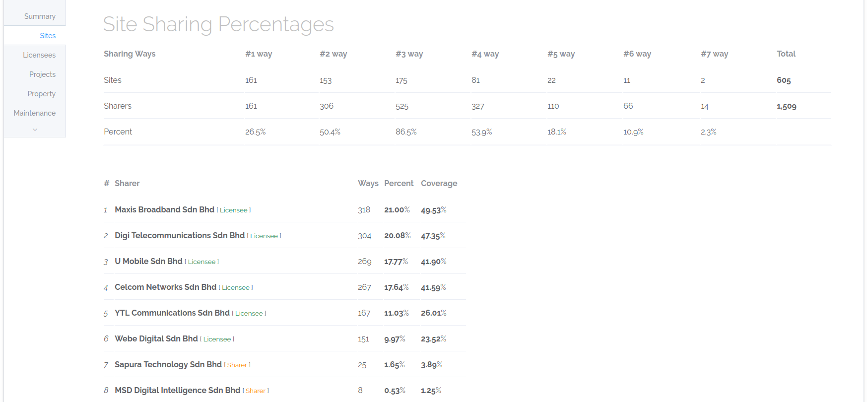Go to Licensees section in sidebar

coord(39,55)
